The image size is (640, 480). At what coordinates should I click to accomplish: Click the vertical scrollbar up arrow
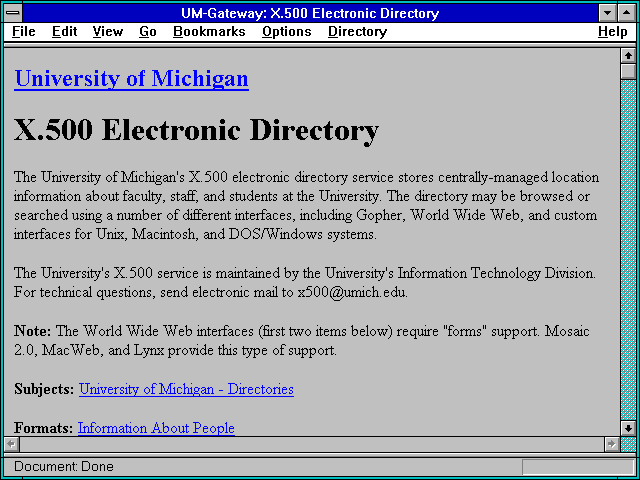coord(628,56)
